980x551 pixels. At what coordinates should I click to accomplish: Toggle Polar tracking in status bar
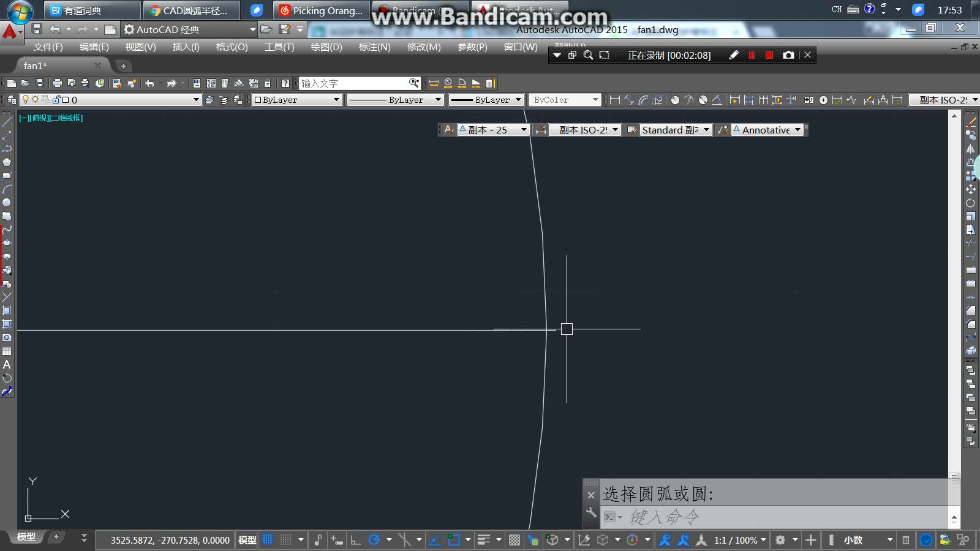(374, 540)
